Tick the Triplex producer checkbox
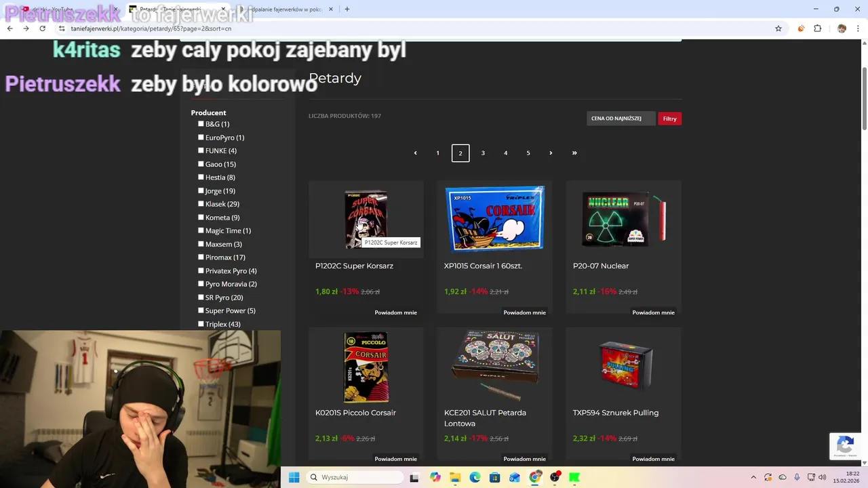The image size is (868, 488). (201, 324)
